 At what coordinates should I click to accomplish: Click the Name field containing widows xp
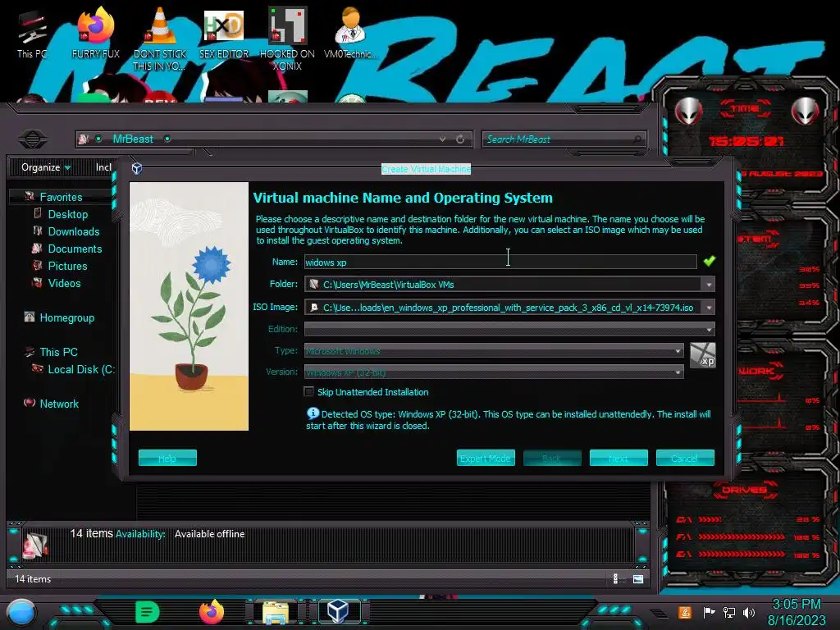click(x=500, y=262)
